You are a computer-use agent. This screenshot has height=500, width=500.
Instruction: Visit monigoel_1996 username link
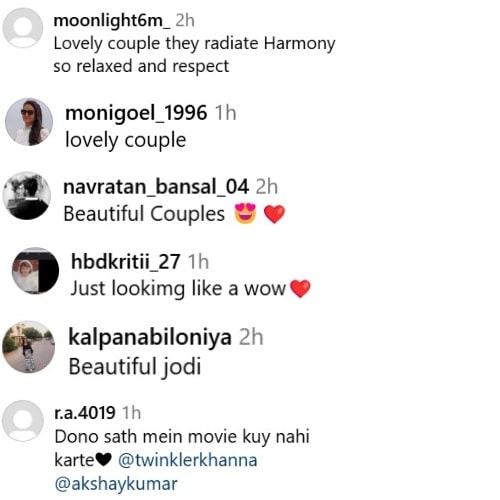pyautogui.click(x=136, y=113)
